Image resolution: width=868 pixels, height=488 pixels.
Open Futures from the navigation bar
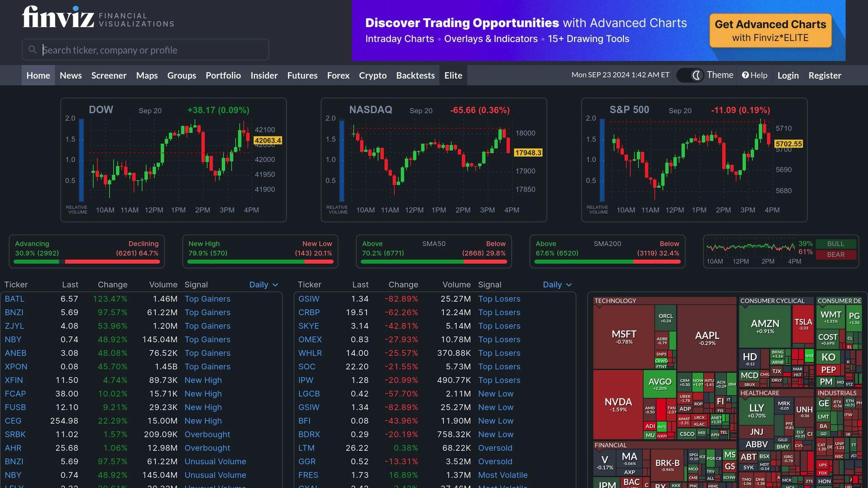pyautogui.click(x=302, y=75)
